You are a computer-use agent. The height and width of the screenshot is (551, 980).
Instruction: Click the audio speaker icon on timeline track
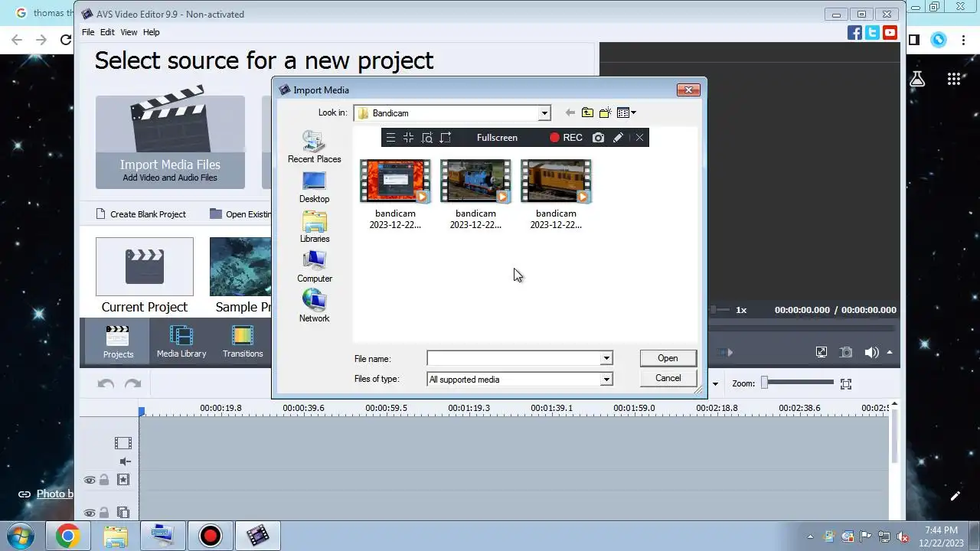click(126, 461)
